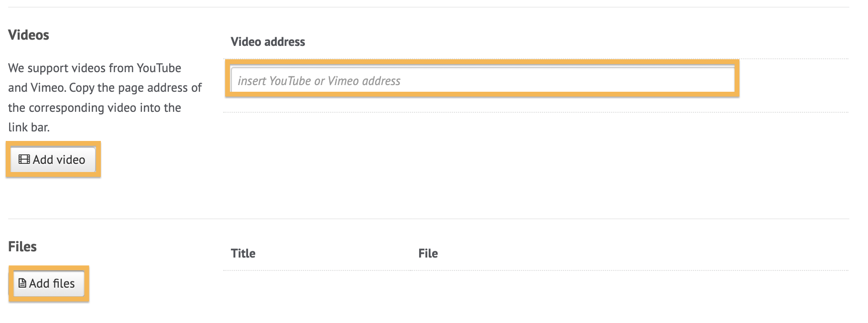Click the Title column header
This screenshot has width=868, height=323.
(x=243, y=253)
